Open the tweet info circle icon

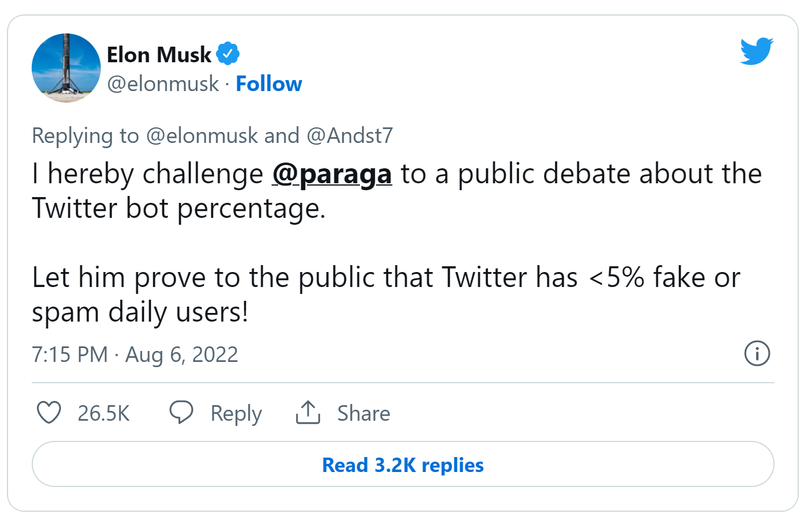[x=757, y=353]
